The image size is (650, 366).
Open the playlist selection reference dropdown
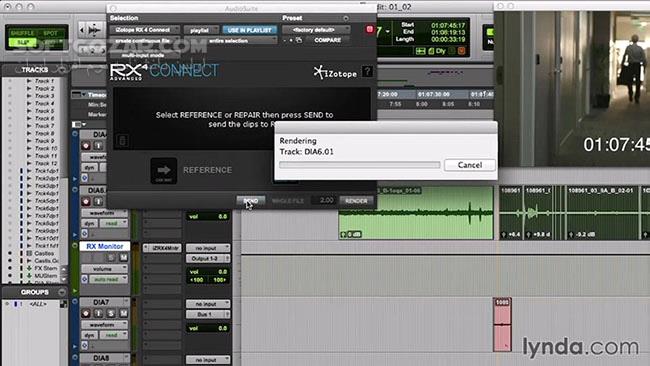pyautogui.click(x=201, y=30)
